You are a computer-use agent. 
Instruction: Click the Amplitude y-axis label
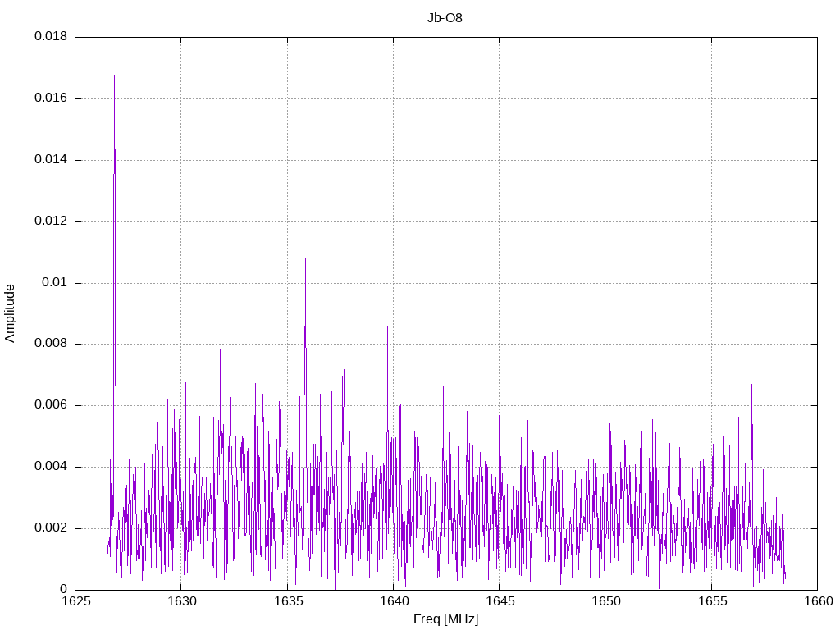tap(10, 313)
